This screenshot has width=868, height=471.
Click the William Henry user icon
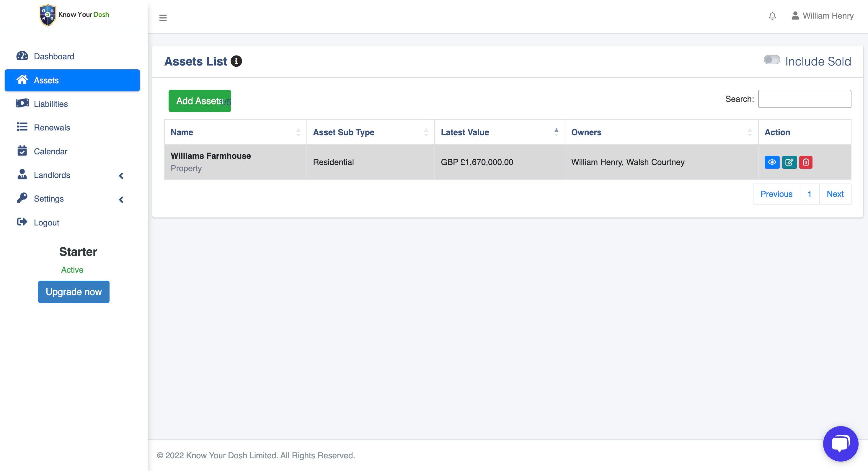tap(795, 16)
